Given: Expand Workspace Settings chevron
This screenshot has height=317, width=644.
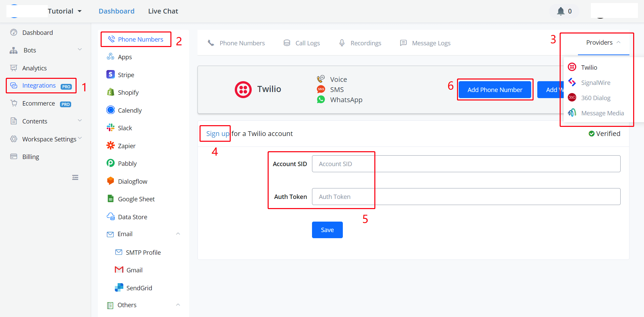Looking at the screenshot, I should tap(80, 138).
